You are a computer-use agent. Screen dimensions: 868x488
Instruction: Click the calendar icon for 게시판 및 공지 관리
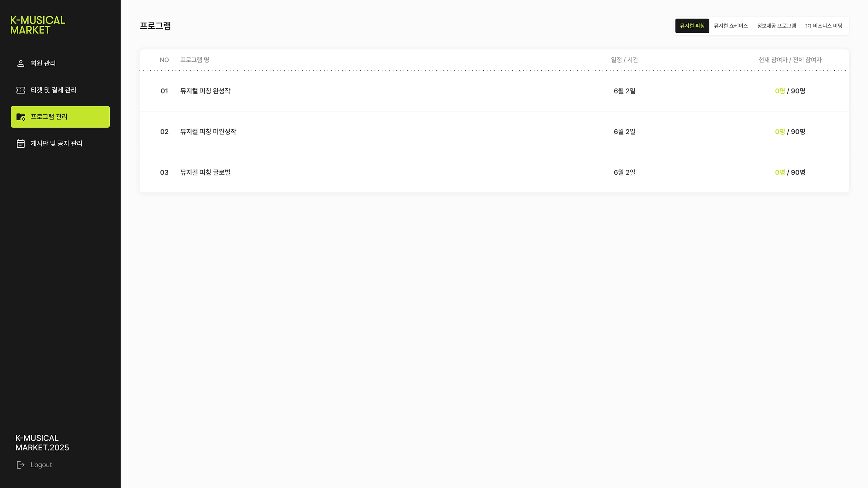[20, 144]
